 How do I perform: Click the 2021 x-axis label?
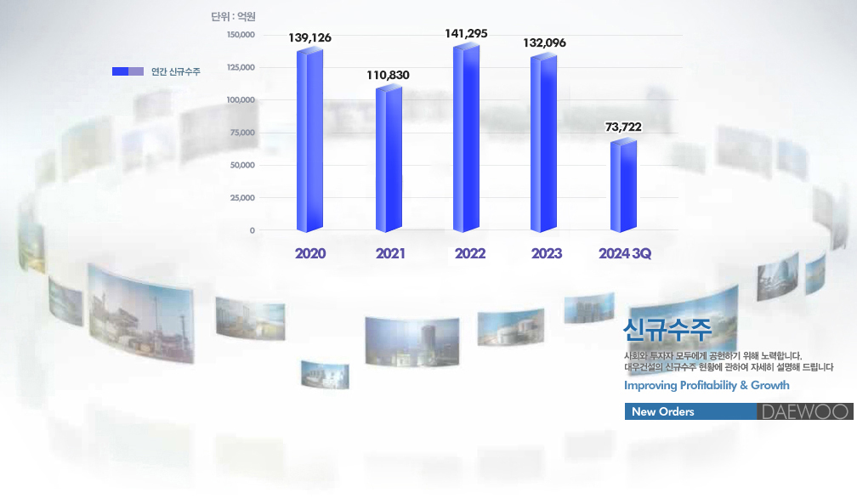coord(390,253)
